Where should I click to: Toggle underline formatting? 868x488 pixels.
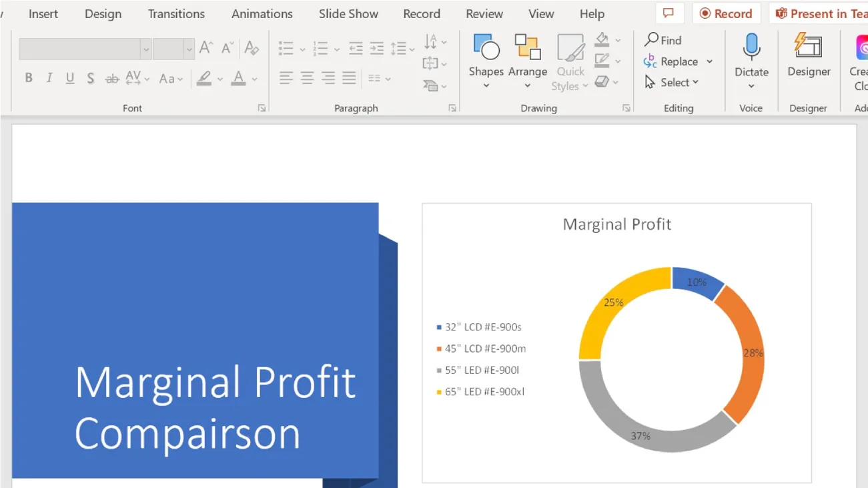pyautogui.click(x=69, y=77)
